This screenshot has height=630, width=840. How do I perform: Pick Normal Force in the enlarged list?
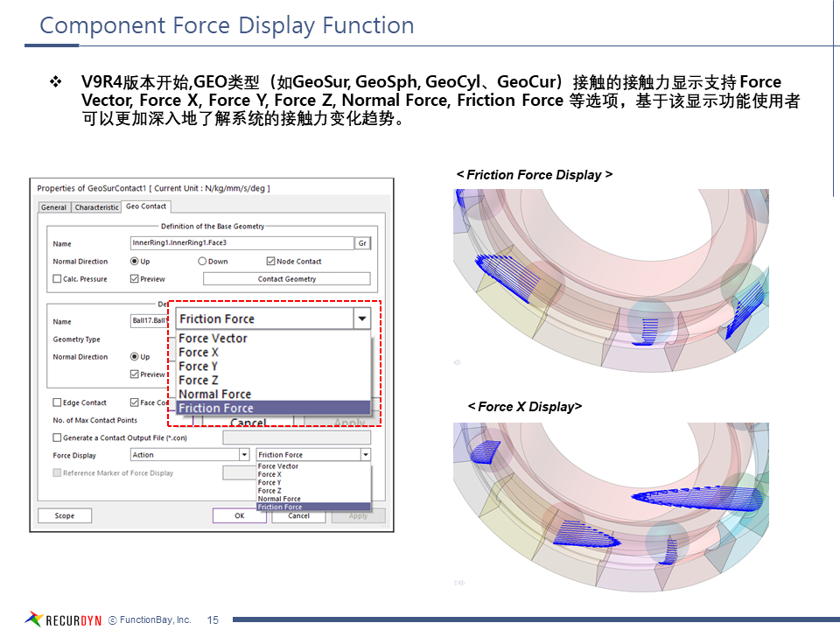[214, 395]
